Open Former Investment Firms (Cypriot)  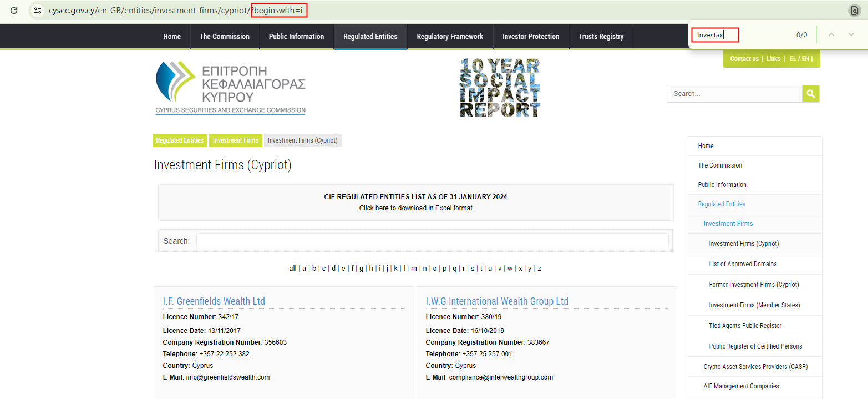click(x=754, y=285)
